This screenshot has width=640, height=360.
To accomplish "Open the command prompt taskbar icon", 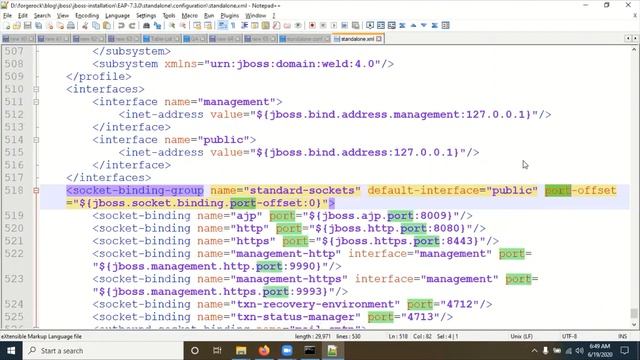I will [x=310, y=351].
